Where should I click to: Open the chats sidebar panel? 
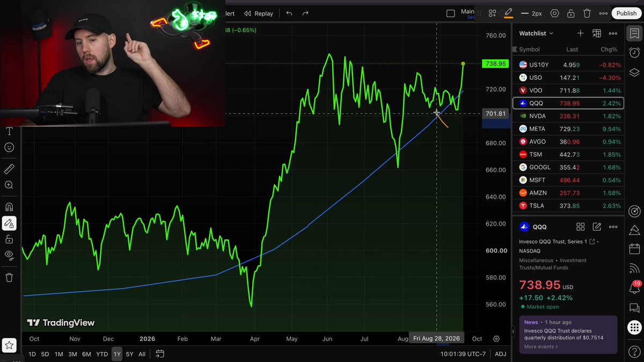tap(634, 308)
